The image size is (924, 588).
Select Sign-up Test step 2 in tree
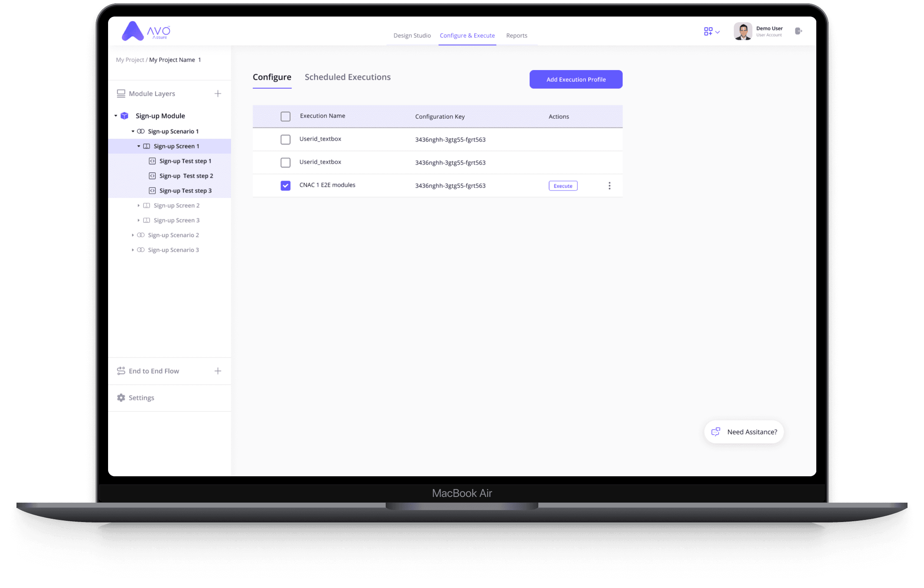tap(186, 176)
